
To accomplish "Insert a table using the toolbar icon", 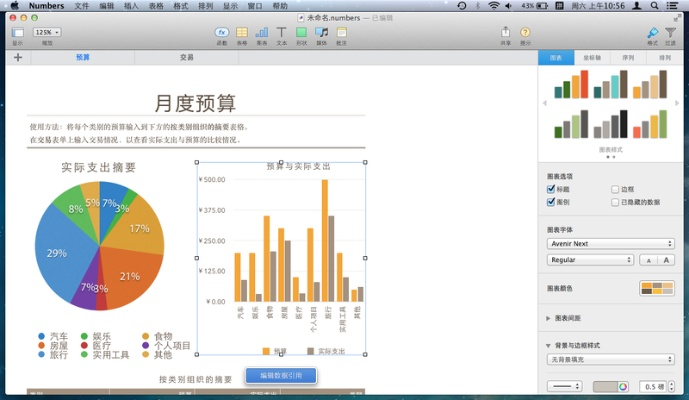I will click(x=241, y=33).
